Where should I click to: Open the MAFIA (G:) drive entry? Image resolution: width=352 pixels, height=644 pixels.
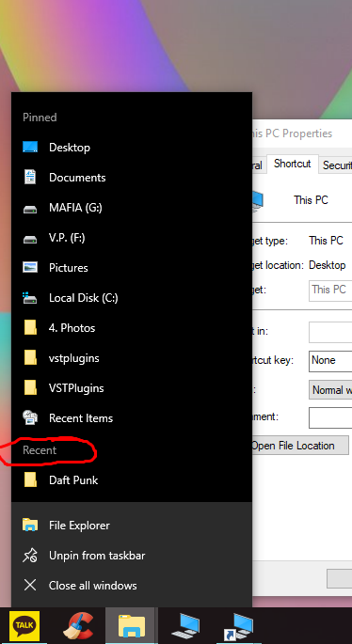(132, 208)
